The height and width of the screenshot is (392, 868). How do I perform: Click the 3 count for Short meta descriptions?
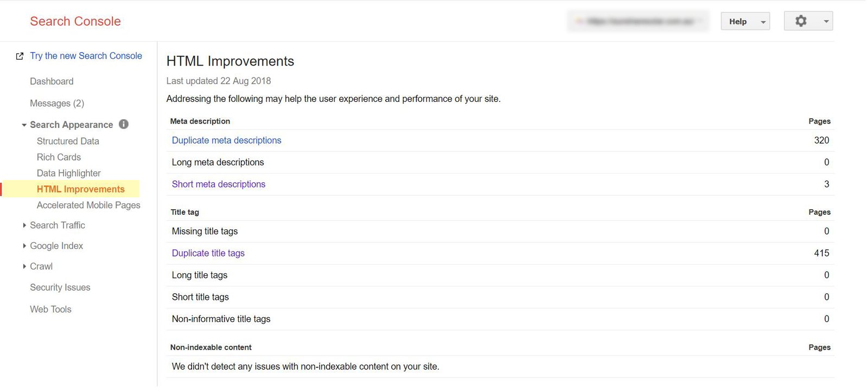click(827, 184)
